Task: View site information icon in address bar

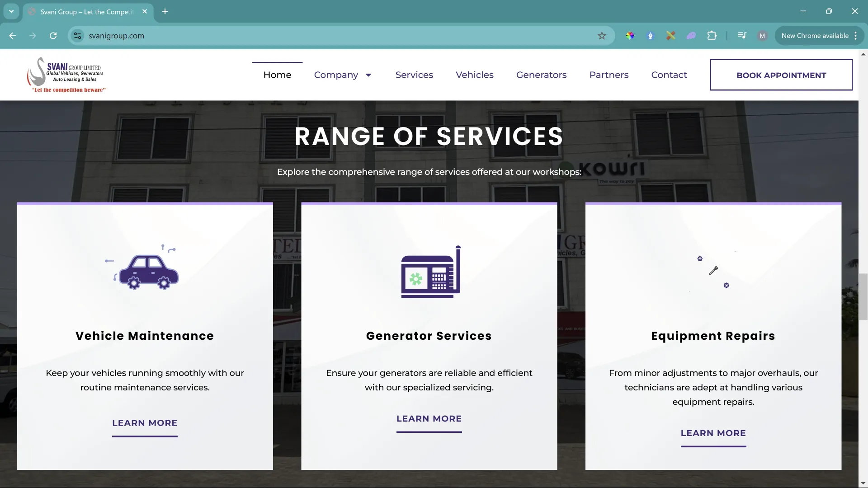Action: coord(78,36)
